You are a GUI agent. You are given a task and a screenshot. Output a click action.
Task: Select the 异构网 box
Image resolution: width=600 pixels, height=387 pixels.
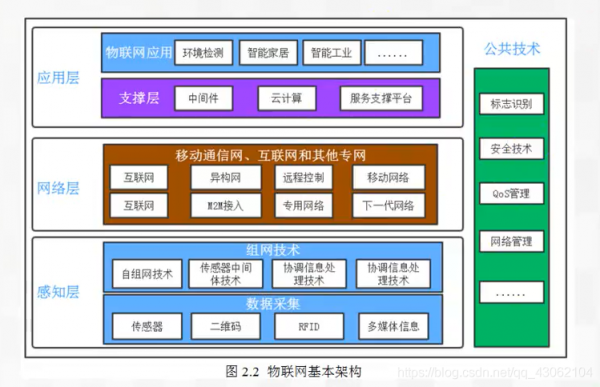point(226,177)
